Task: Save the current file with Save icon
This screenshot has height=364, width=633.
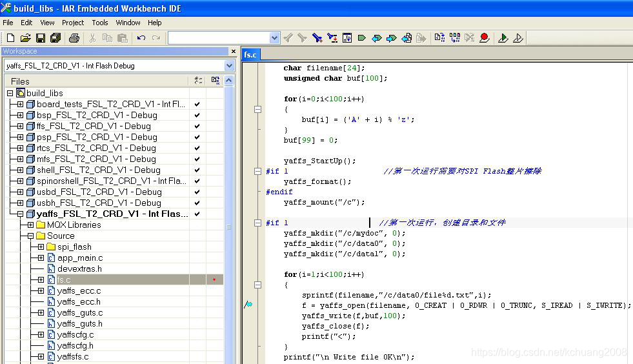Action: 41,38
